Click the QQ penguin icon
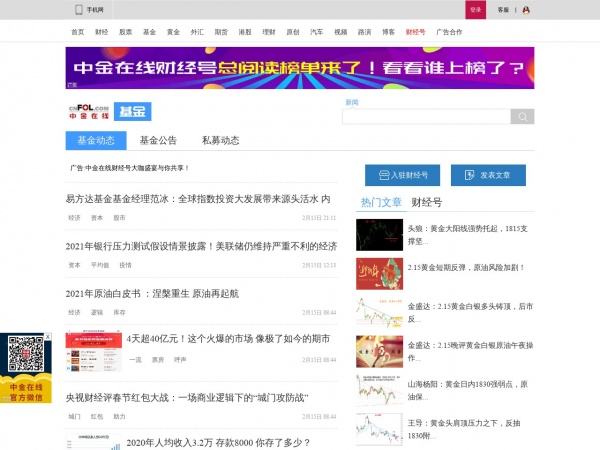This screenshot has height=450, width=600. coord(526,10)
